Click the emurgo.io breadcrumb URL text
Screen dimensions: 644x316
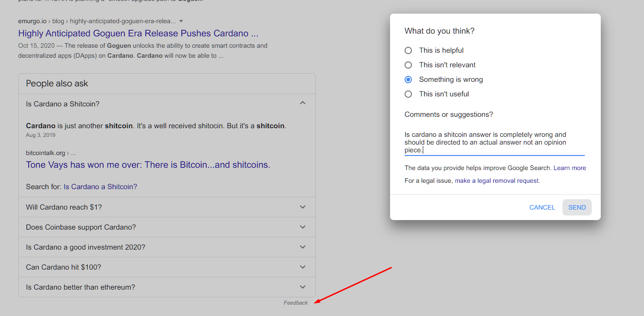click(x=97, y=21)
